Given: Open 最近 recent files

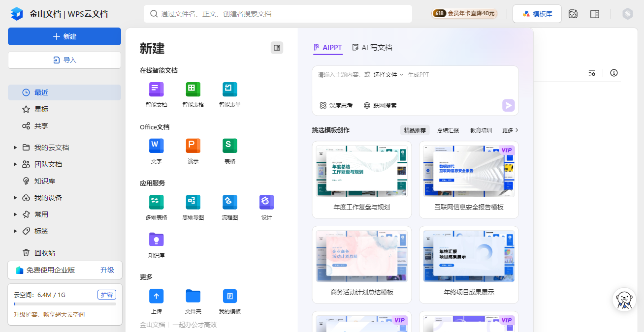Looking at the screenshot, I should coord(64,92).
